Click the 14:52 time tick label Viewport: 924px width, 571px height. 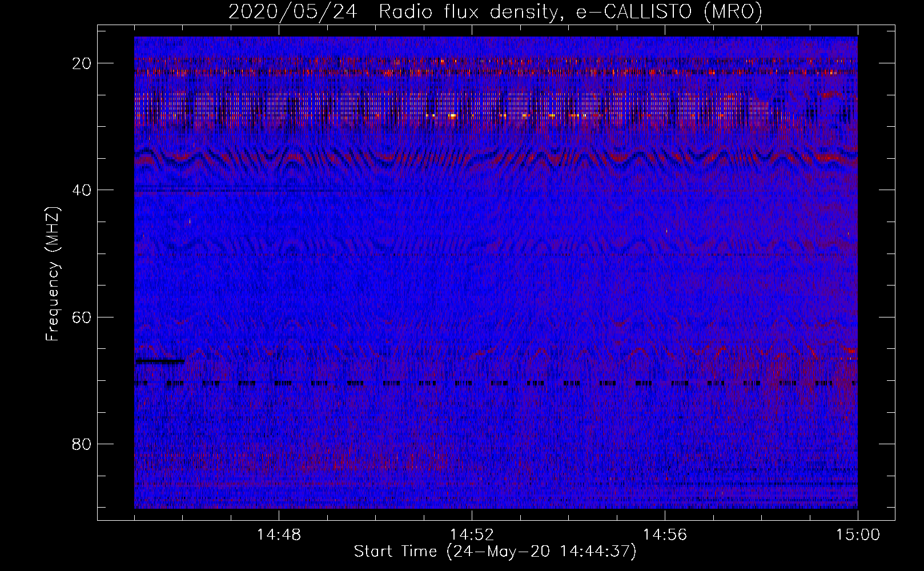(472, 535)
